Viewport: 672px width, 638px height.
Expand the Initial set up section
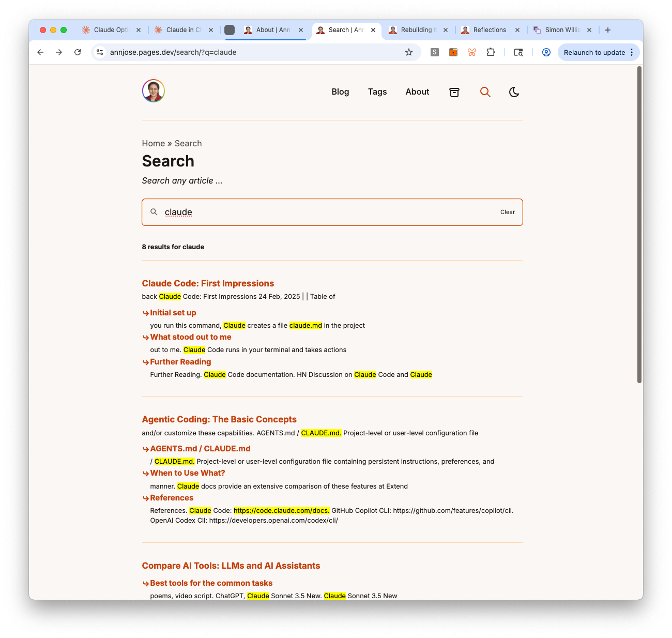[173, 312]
